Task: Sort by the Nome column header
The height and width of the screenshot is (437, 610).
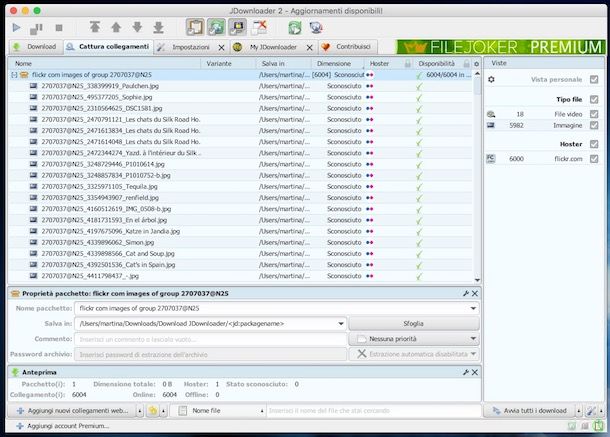Action: point(104,63)
